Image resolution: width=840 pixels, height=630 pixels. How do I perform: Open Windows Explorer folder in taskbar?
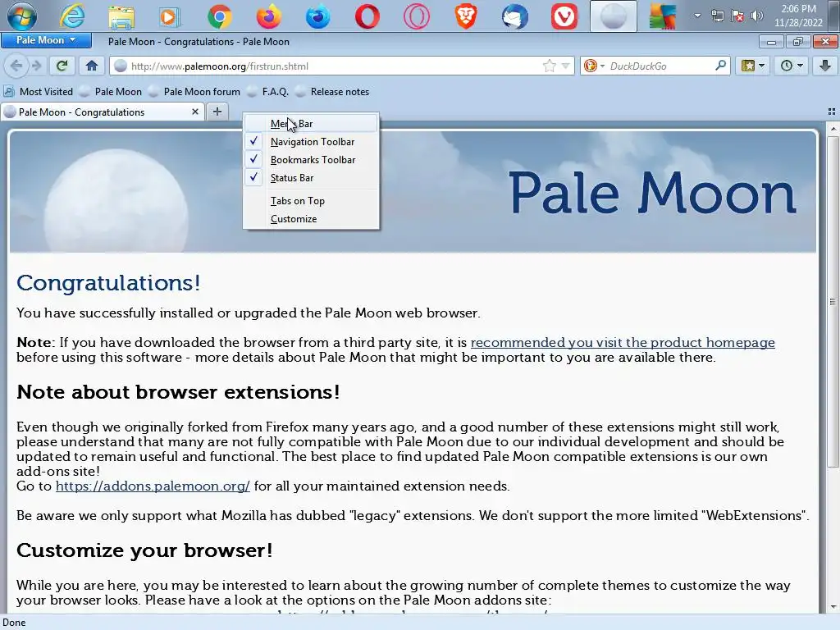tap(121, 16)
